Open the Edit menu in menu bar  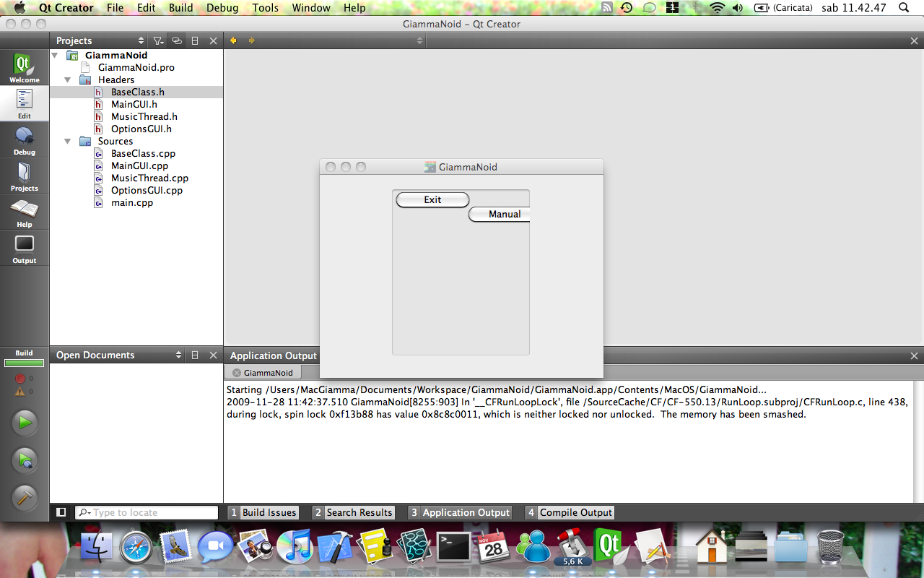tap(147, 8)
